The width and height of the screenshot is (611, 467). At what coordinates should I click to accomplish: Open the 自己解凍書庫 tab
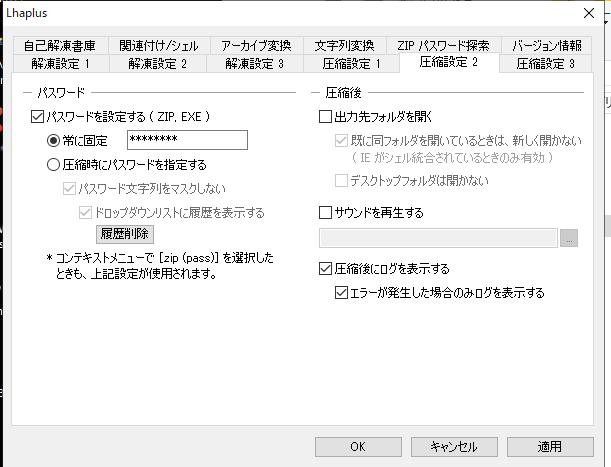(60, 46)
